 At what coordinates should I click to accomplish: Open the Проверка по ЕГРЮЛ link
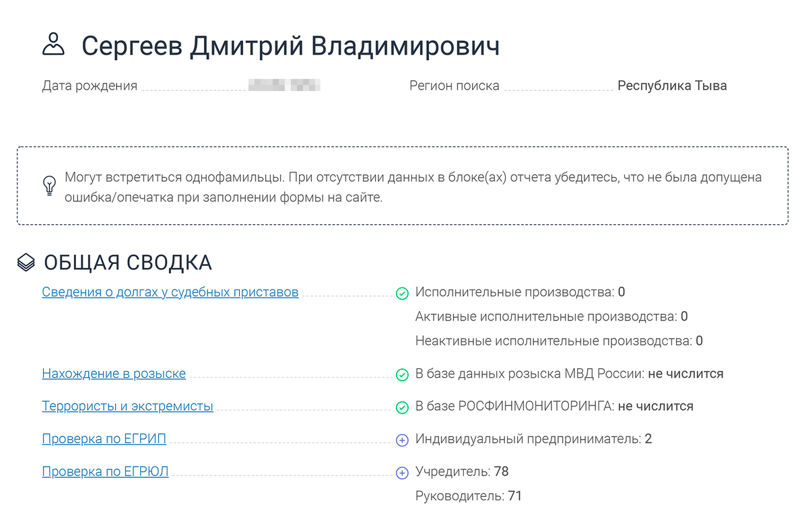click(x=105, y=471)
